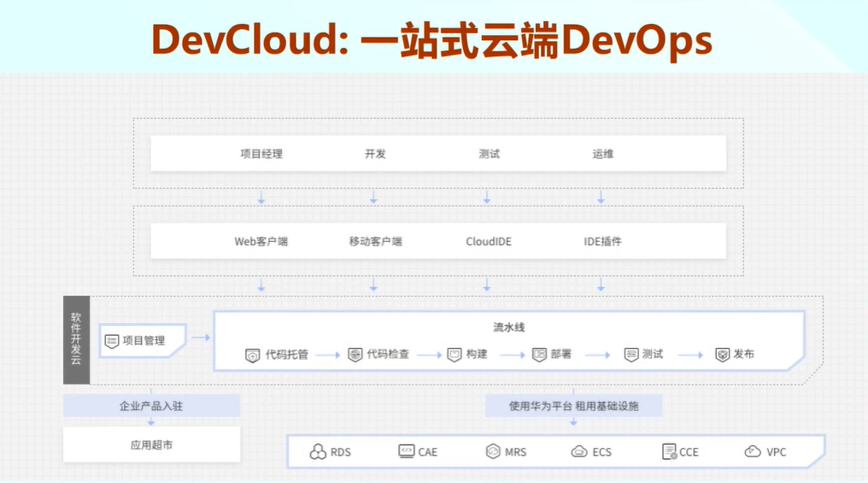
Task: Click the 代码检查 icon
Action: point(355,355)
